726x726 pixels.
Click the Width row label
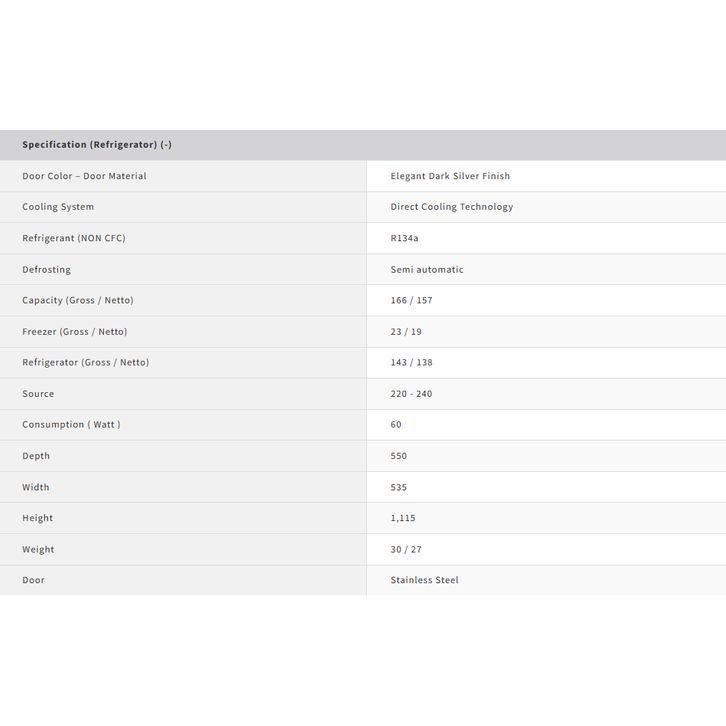tap(36, 488)
